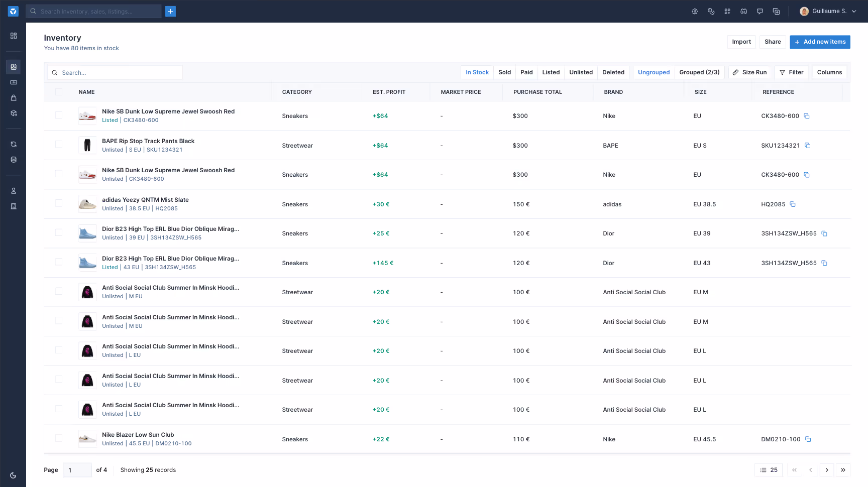This screenshot has width=868, height=487.
Task: Click the table Search field
Action: click(x=115, y=72)
